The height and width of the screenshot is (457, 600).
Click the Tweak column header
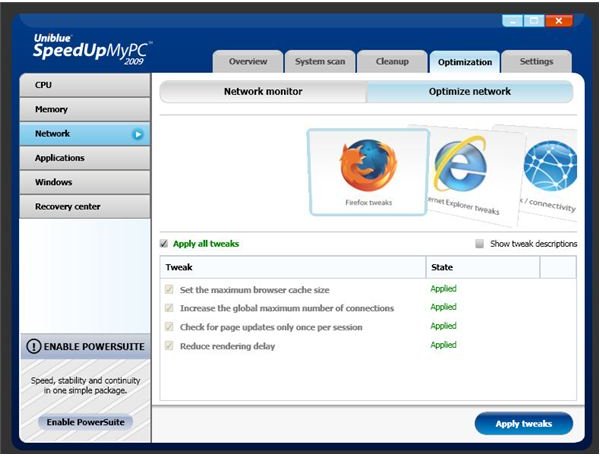tap(293, 267)
